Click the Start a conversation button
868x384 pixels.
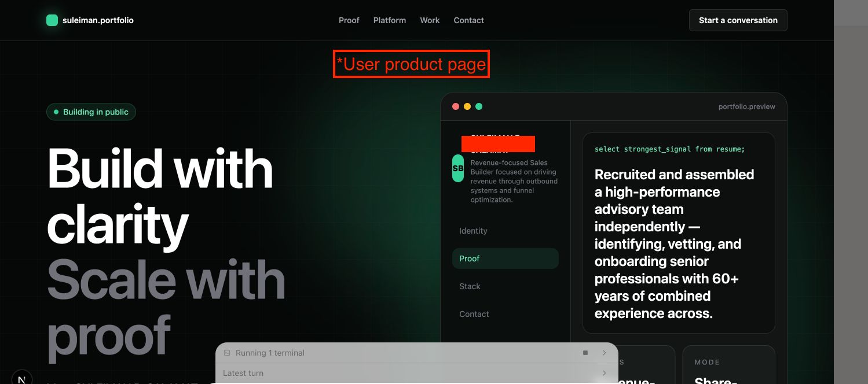click(x=738, y=20)
